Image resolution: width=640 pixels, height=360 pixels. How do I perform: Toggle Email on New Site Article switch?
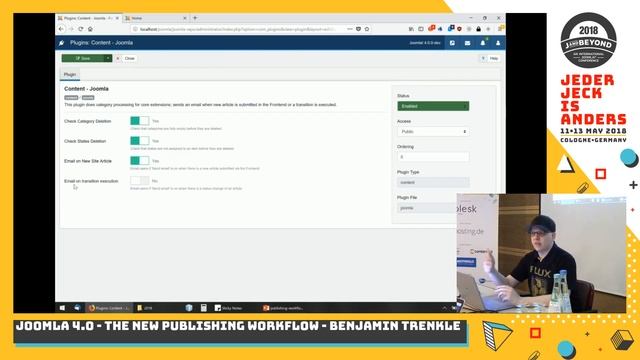click(x=140, y=161)
